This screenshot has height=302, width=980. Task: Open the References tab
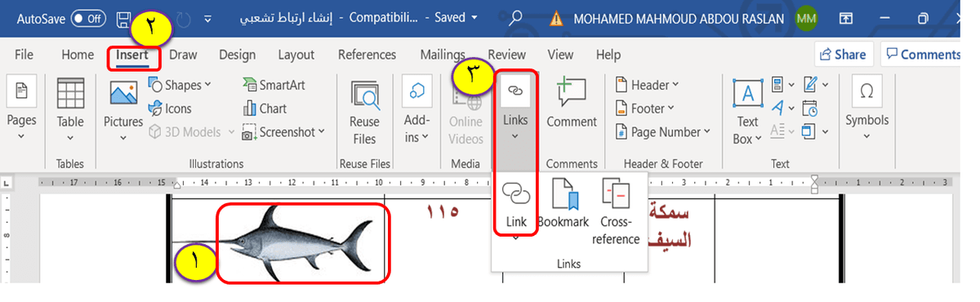(x=367, y=55)
